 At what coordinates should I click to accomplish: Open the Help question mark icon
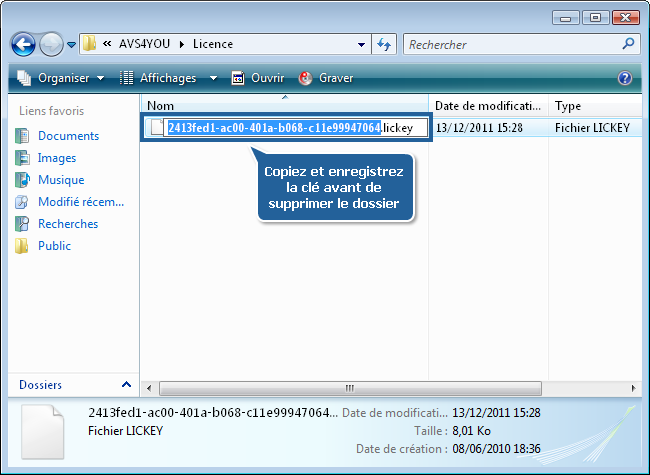point(625,78)
